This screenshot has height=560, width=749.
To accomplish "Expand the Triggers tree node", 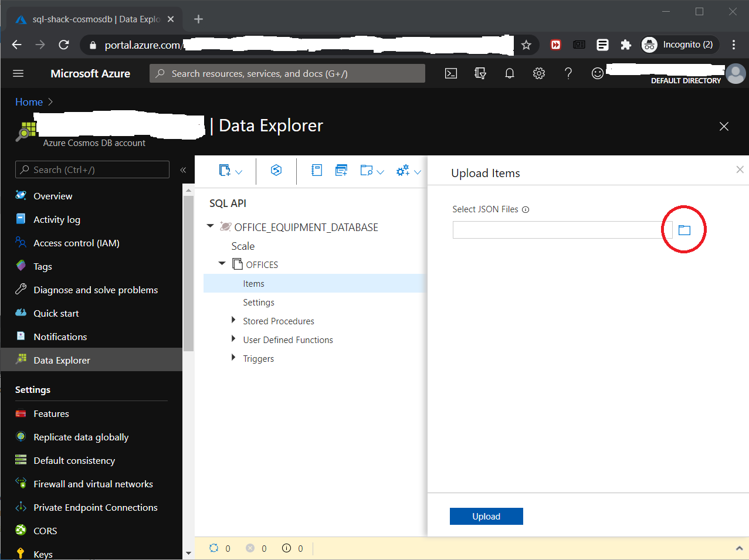I will [233, 358].
